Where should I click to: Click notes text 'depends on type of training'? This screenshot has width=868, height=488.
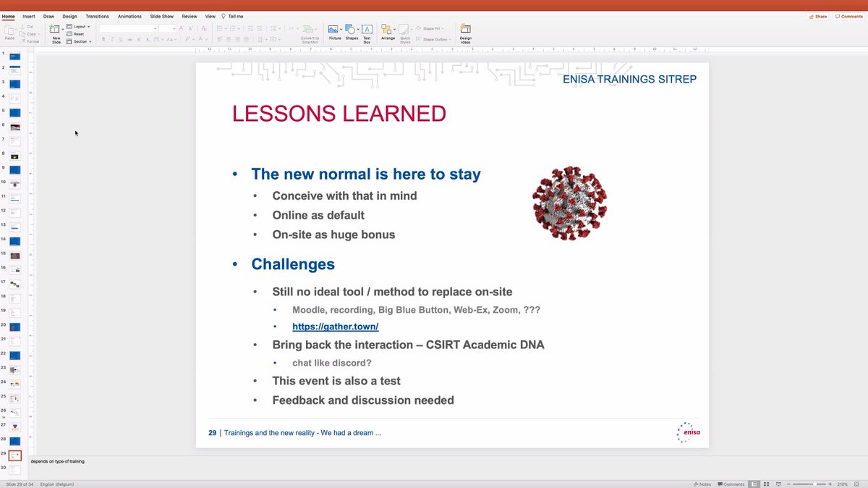(57, 460)
